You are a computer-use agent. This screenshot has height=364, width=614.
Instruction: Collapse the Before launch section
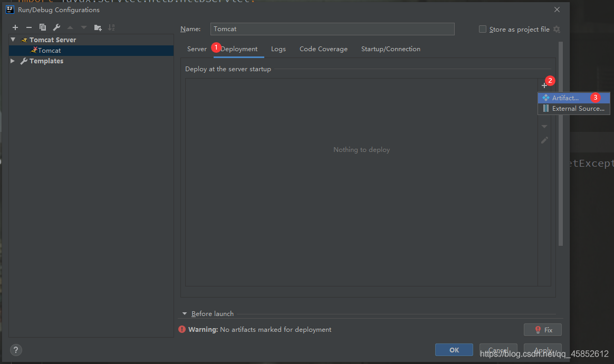click(x=185, y=313)
